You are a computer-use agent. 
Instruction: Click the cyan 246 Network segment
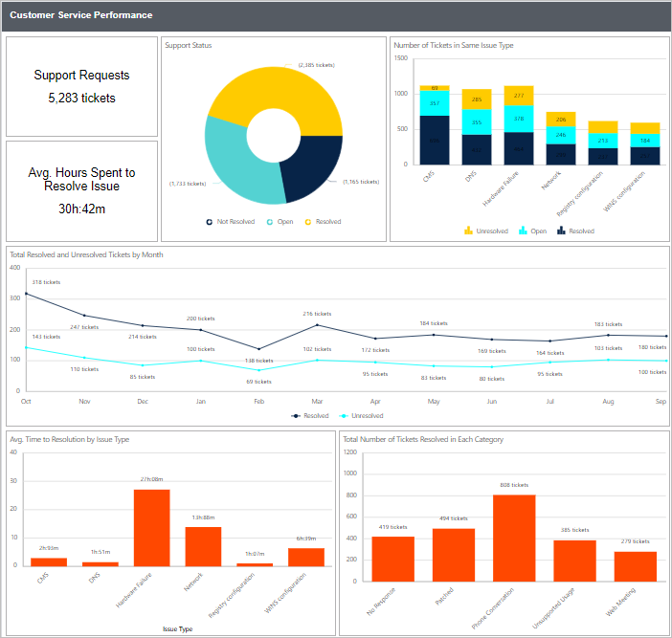pos(561,135)
